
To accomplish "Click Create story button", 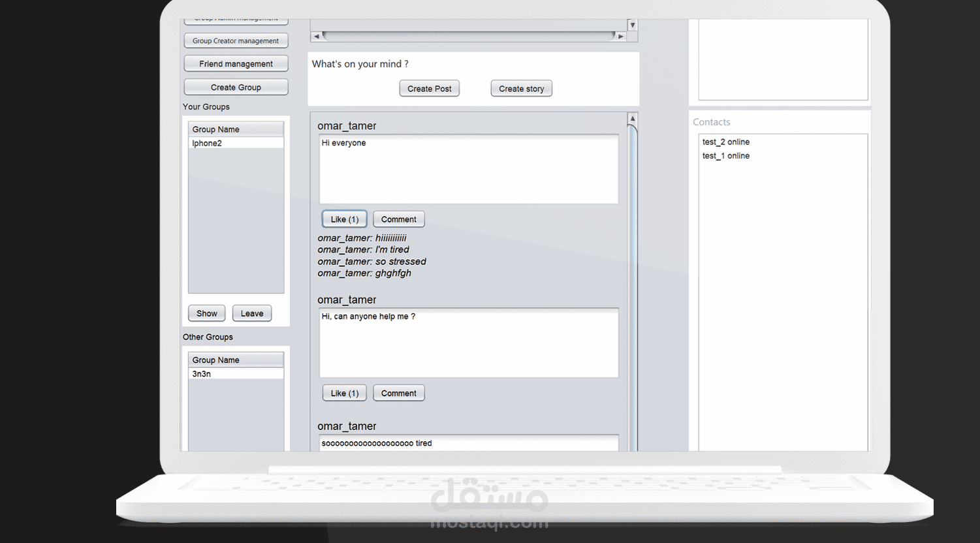I will [521, 89].
